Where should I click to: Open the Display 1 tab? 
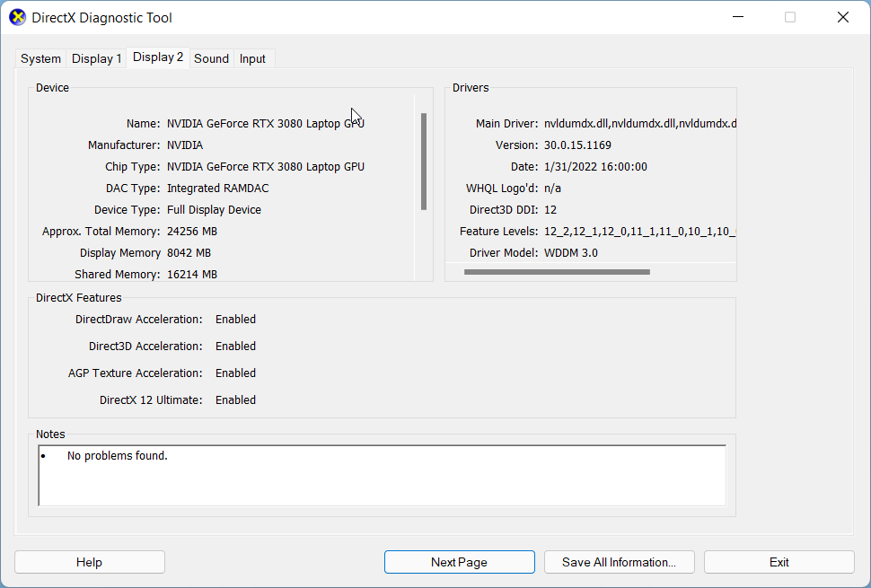pyautogui.click(x=96, y=58)
